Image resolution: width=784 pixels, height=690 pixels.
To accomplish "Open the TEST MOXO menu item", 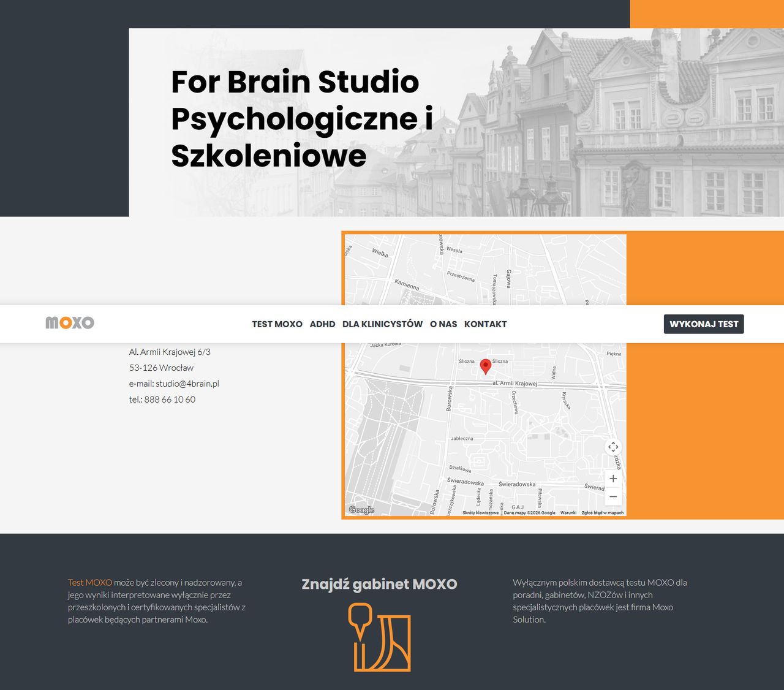I will 277,324.
